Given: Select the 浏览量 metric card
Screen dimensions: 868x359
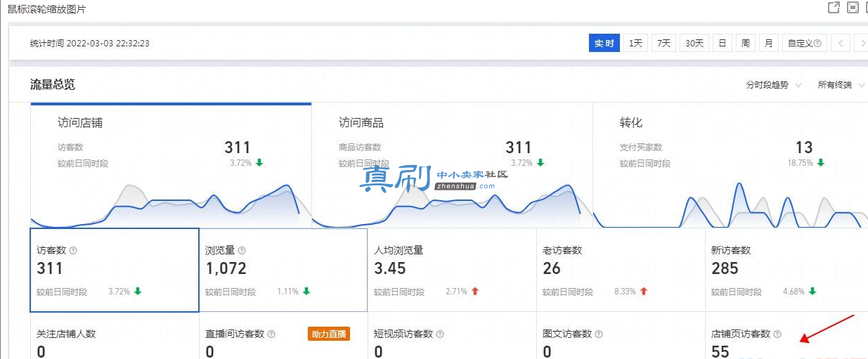Looking at the screenshot, I should tap(283, 270).
